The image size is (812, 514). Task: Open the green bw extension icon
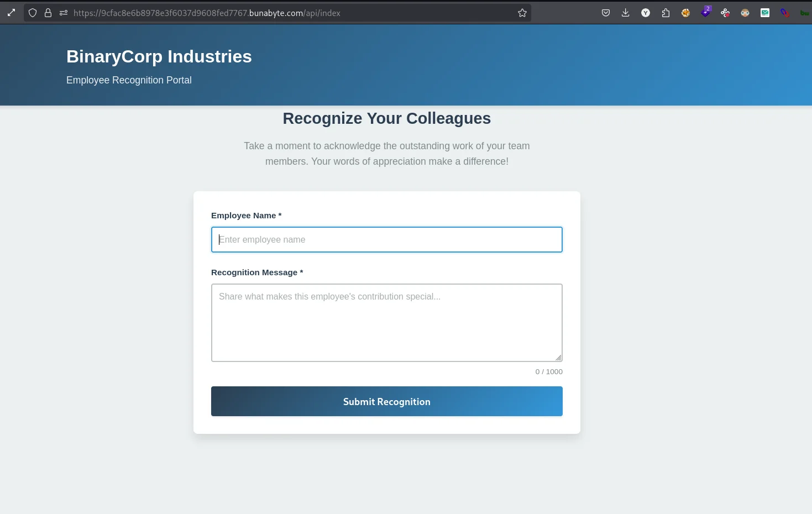pyautogui.click(x=805, y=13)
